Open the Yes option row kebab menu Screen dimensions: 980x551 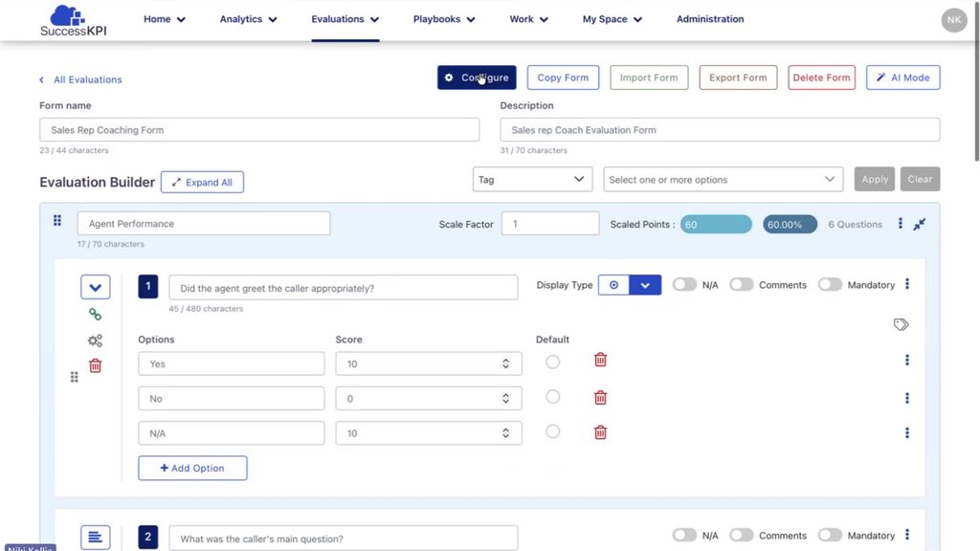(x=907, y=360)
